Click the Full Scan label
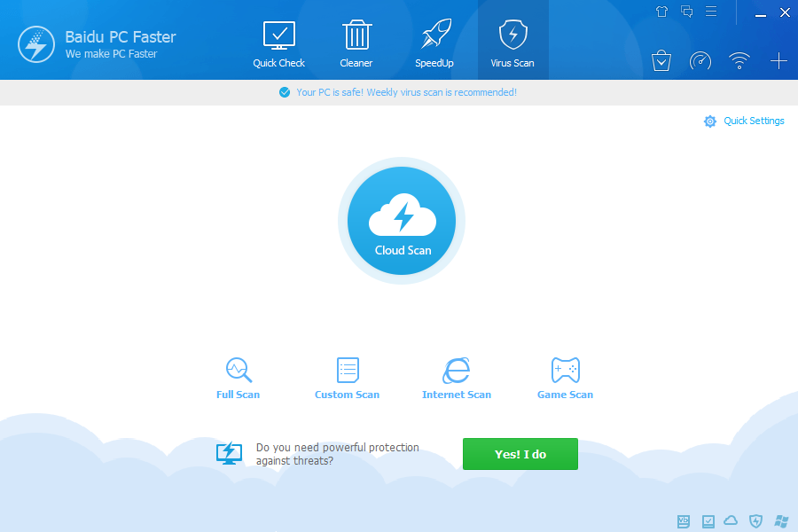Image resolution: width=798 pixels, height=532 pixels. point(239,395)
